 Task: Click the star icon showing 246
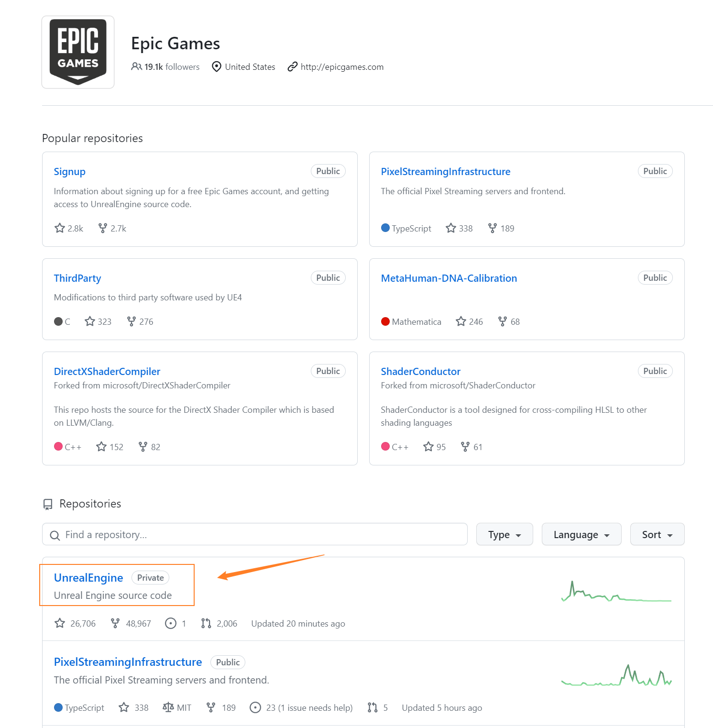461,321
